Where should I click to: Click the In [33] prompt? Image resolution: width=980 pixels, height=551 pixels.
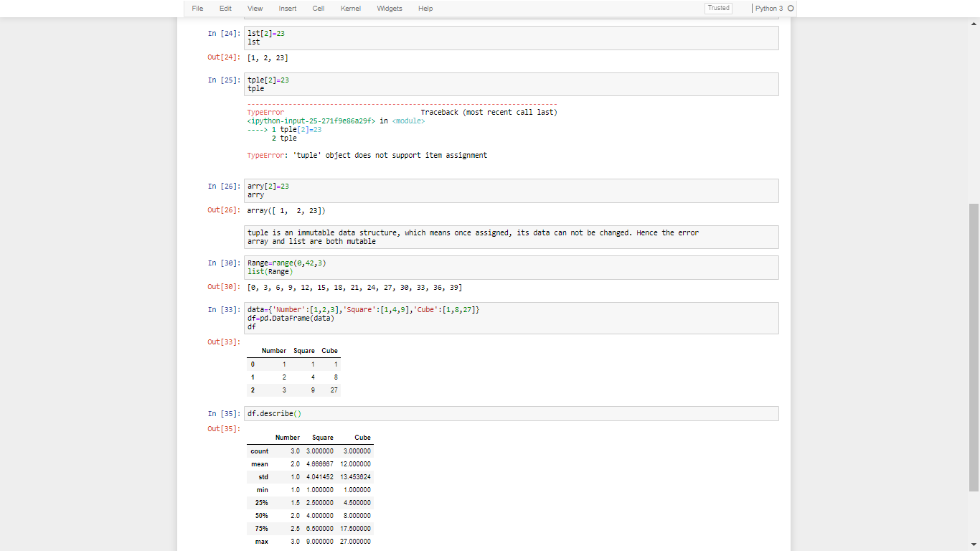tap(224, 310)
